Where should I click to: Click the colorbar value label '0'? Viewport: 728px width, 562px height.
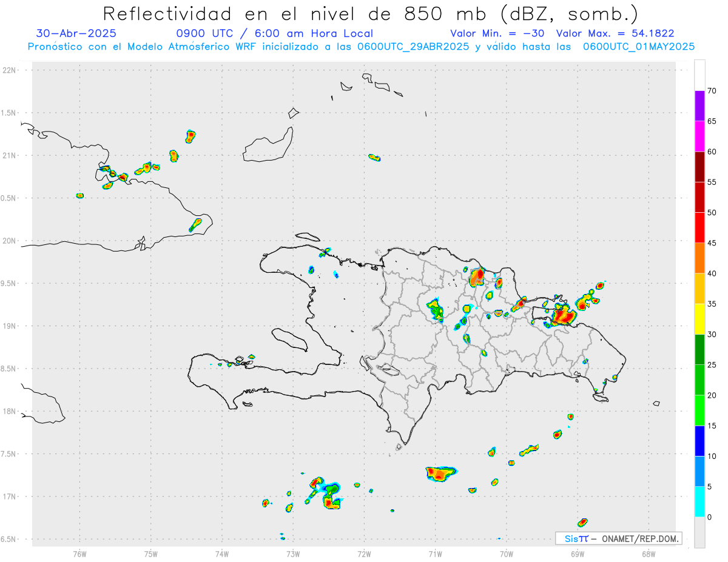click(x=710, y=517)
